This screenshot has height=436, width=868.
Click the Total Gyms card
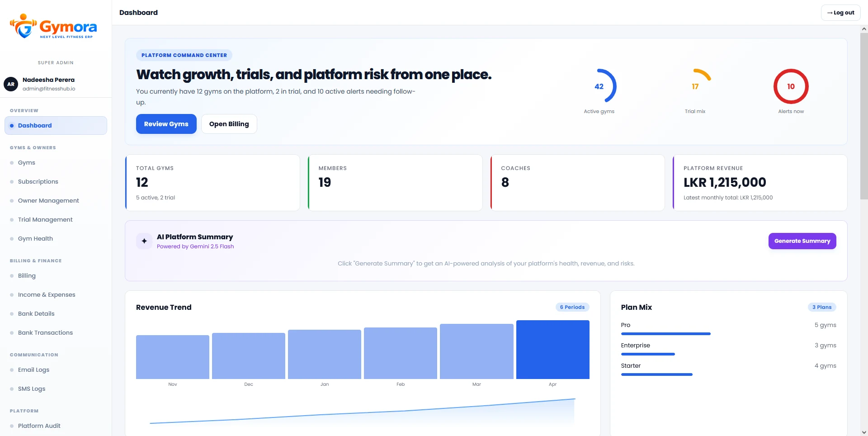pyautogui.click(x=212, y=183)
